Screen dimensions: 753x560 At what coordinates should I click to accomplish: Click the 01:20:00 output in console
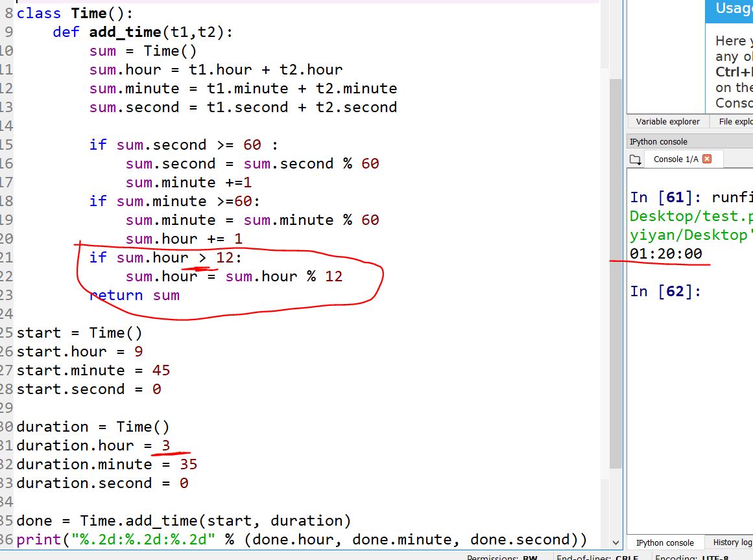click(x=666, y=254)
